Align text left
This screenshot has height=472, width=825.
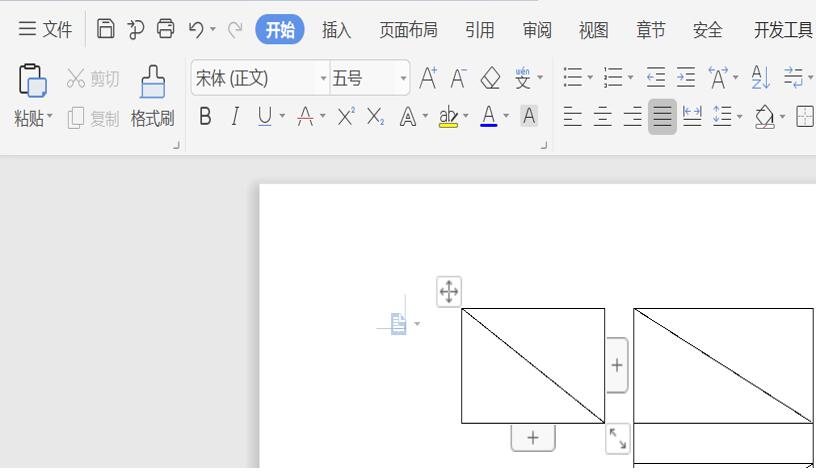[572, 116]
